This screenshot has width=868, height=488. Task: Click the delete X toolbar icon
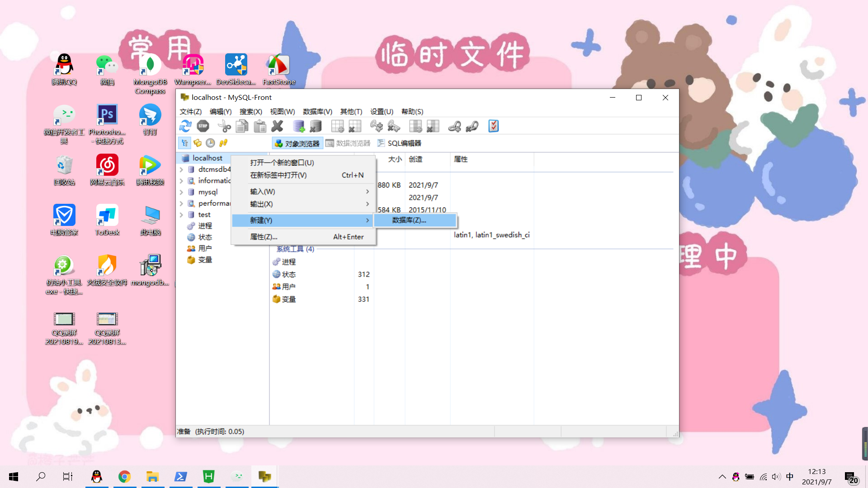coord(277,126)
